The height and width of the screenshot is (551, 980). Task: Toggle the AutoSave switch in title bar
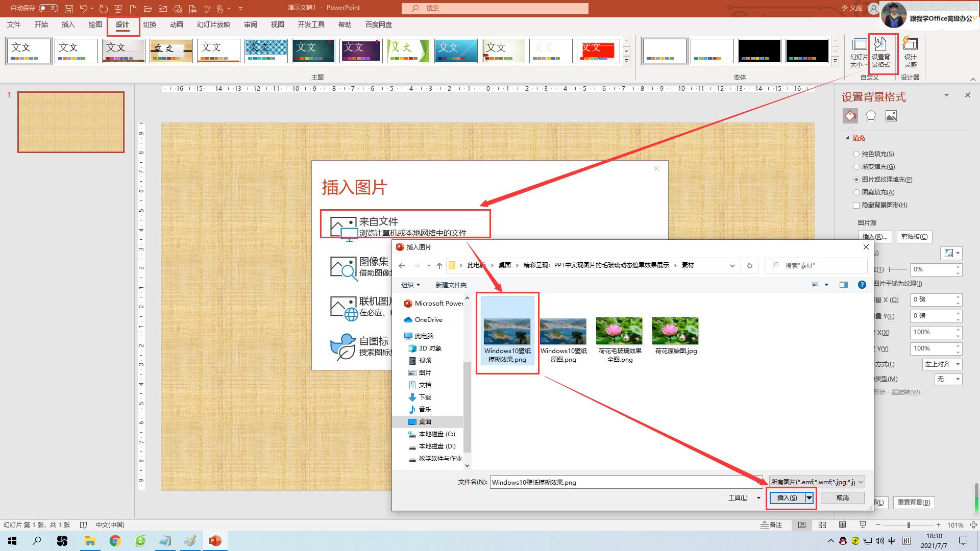point(48,8)
